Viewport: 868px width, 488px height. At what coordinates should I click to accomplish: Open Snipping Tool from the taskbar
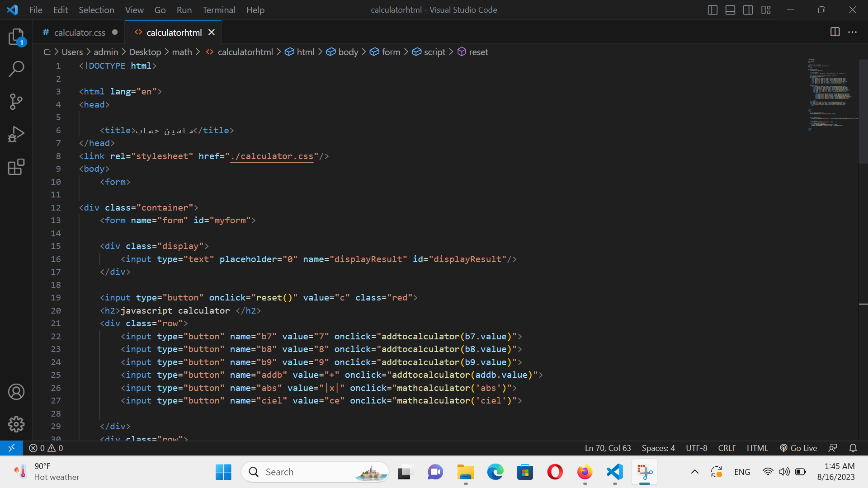pos(645,472)
